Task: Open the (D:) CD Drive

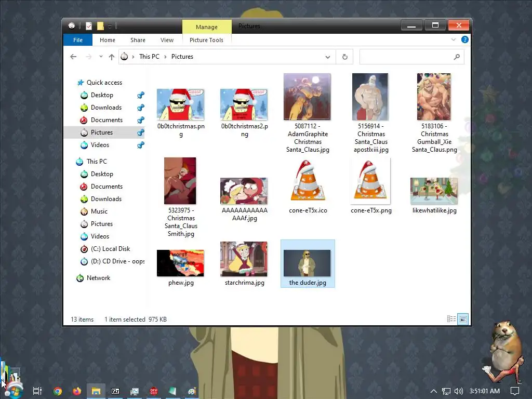Action: click(x=117, y=261)
